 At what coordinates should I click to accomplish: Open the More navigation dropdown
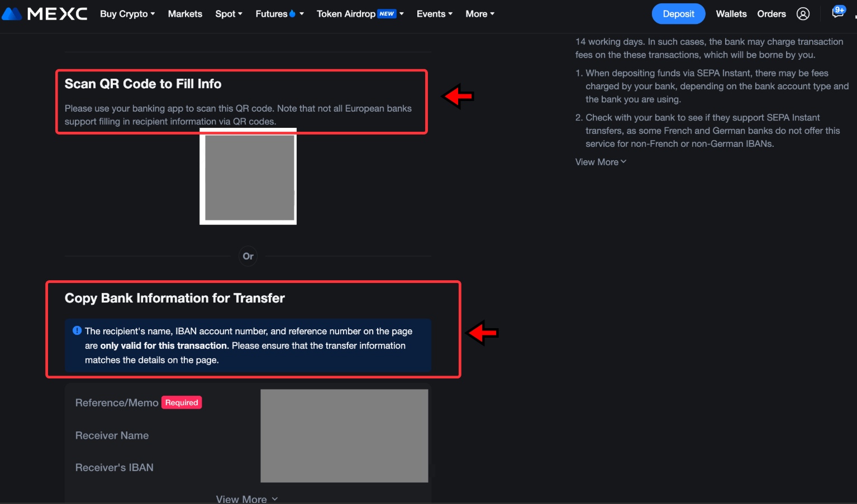[479, 13]
